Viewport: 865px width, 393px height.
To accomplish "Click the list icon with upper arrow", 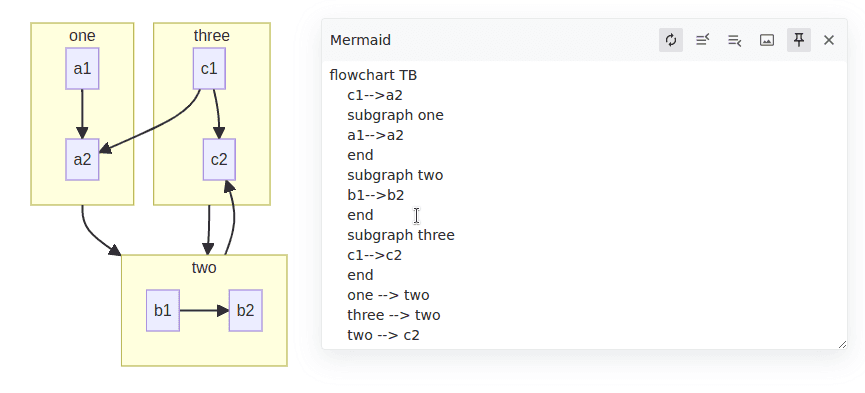I will [702, 40].
